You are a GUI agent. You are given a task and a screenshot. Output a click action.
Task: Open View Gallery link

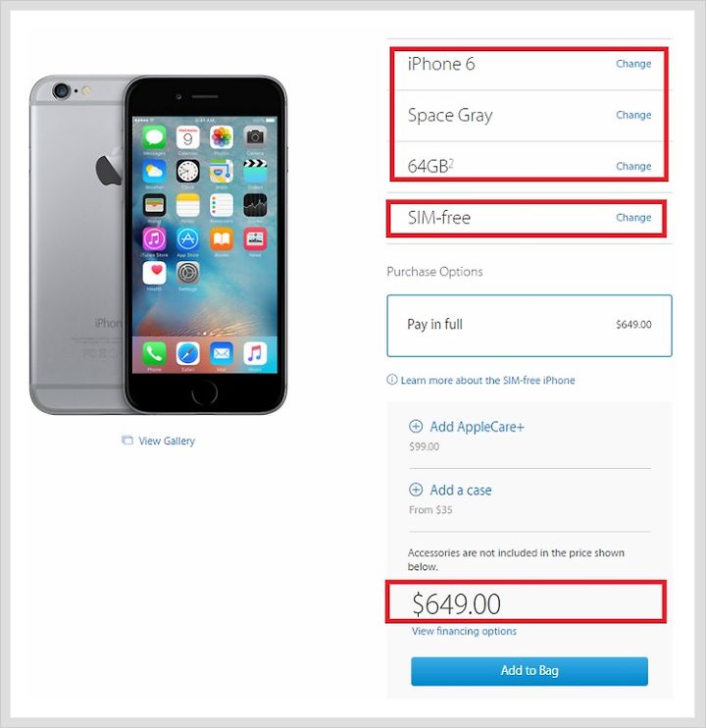coord(167,441)
